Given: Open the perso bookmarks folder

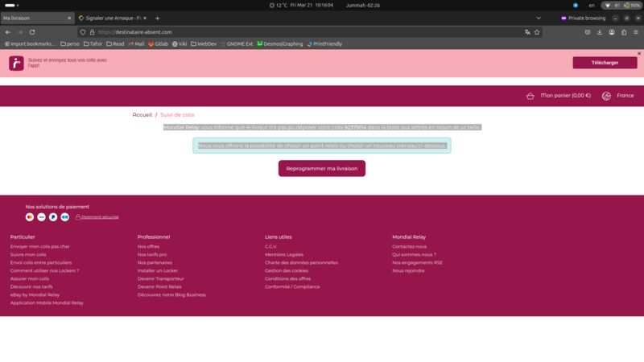Looking at the screenshot, I should click(70, 44).
